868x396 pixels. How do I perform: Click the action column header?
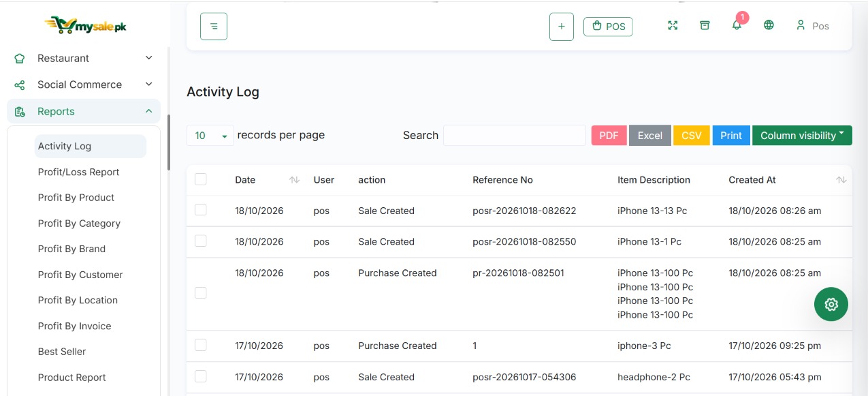[372, 180]
